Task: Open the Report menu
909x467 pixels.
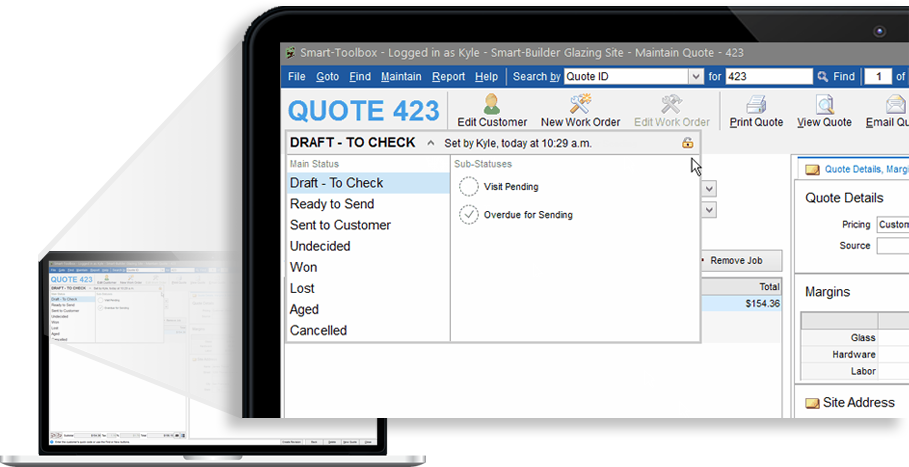Action: pos(448,76)
